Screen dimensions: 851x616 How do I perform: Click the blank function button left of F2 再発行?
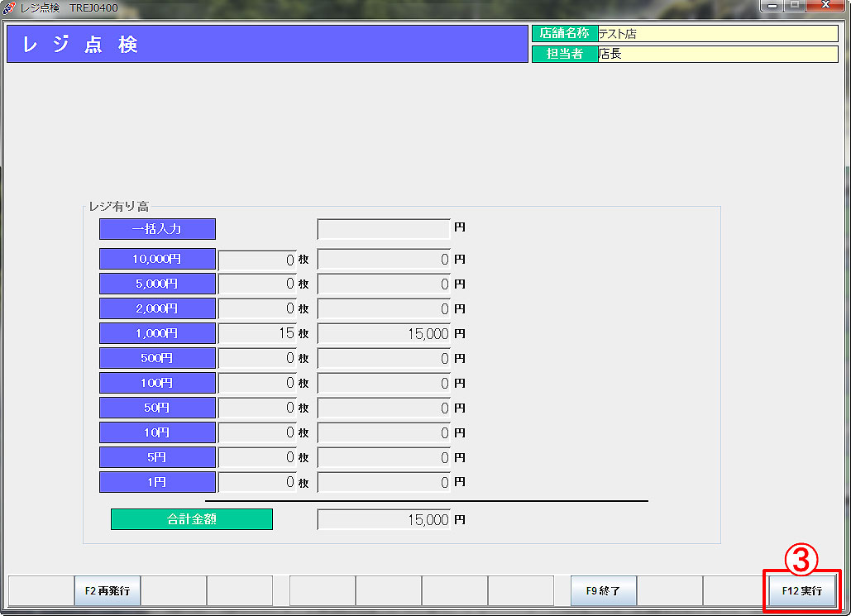point(41,590)
